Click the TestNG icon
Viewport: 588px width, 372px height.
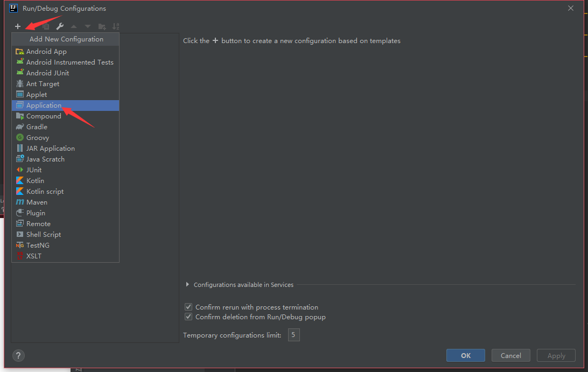coord(20,245)
